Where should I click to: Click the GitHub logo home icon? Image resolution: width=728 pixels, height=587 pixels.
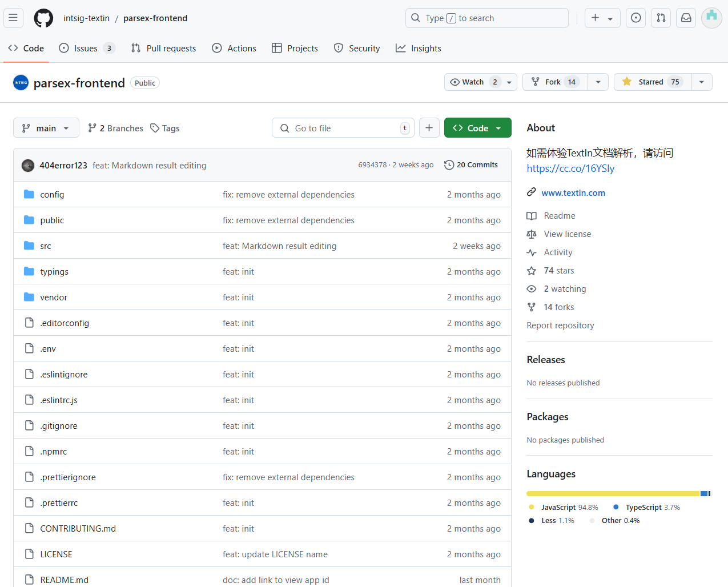point(43,18)
